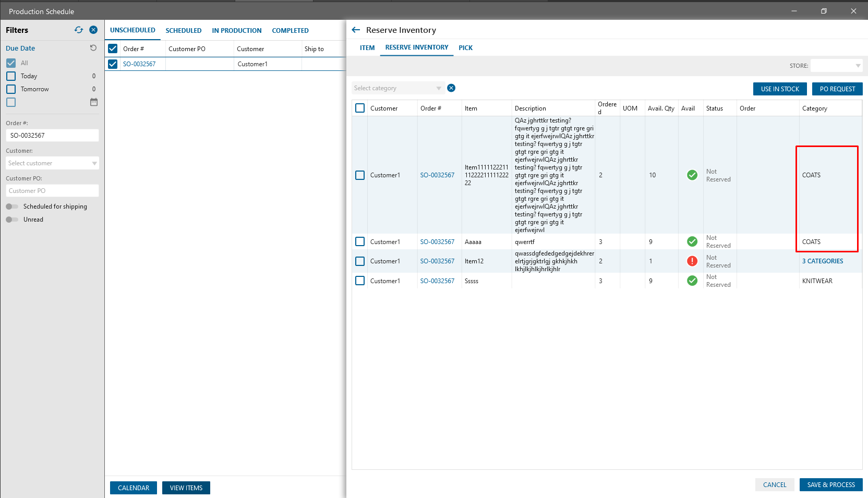
Task: Sort the grid by the Description column header
Action: point(531,108)
